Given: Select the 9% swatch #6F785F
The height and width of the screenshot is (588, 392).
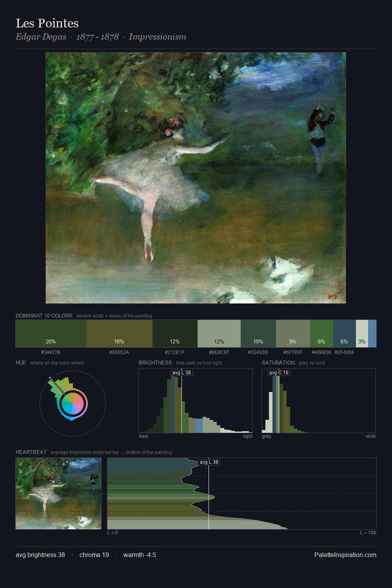Looking at the screenshot, I should click(x=293, y=334).
